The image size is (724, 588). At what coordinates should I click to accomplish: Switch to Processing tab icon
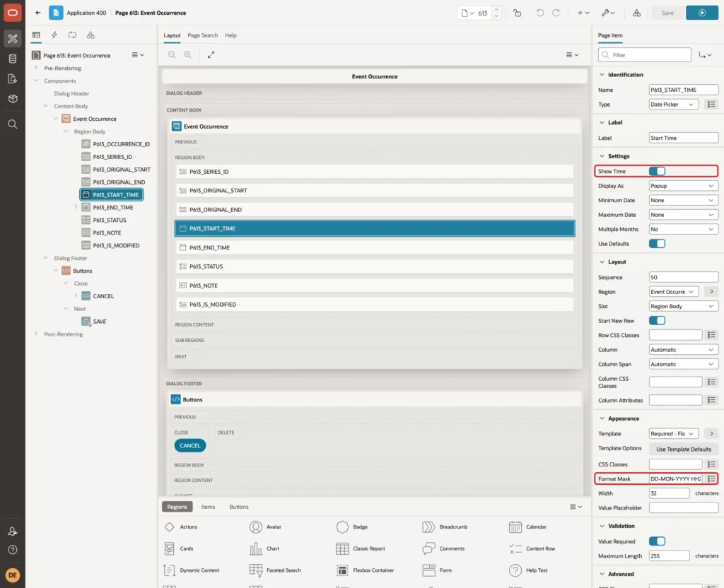73,35
